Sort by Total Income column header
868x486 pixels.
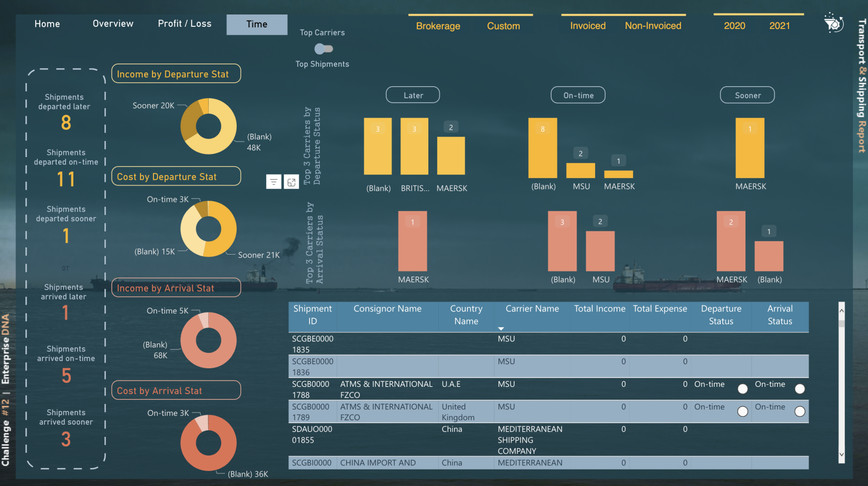(x=599, y=308)
